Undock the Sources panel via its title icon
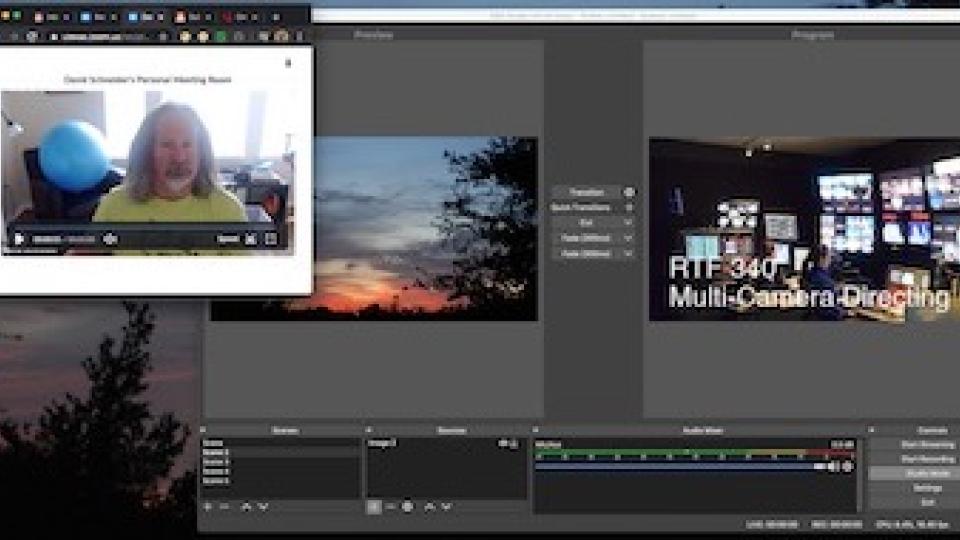Screen dimensions: 960x540 point(369,430)
